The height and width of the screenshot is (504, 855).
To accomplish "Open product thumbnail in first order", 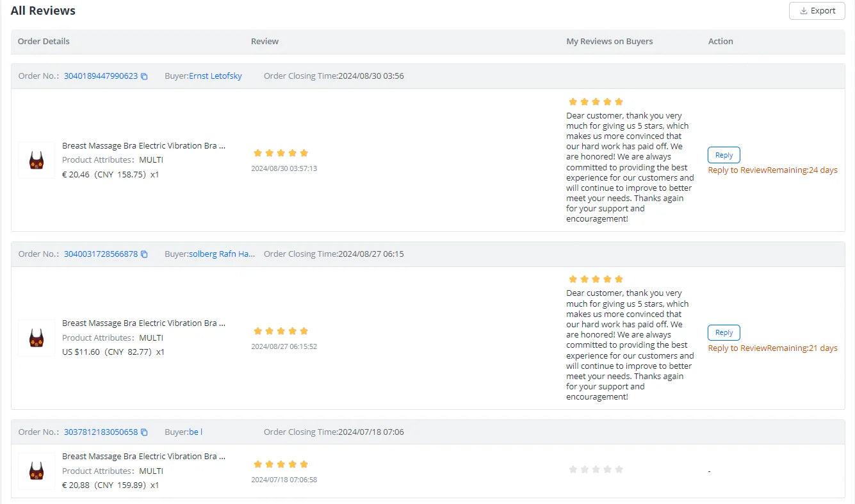I will coord(37,160).
